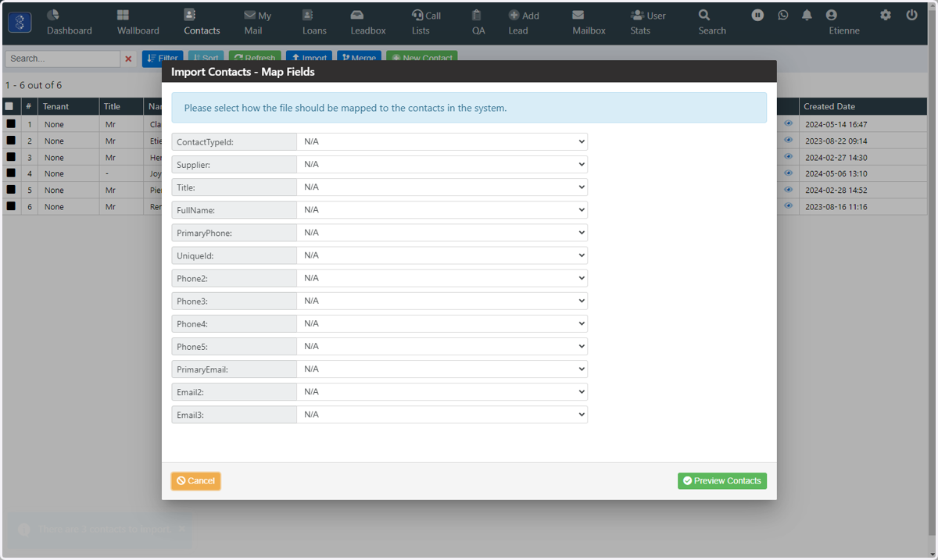Open the Etienne user profile

tap(843, 23)
